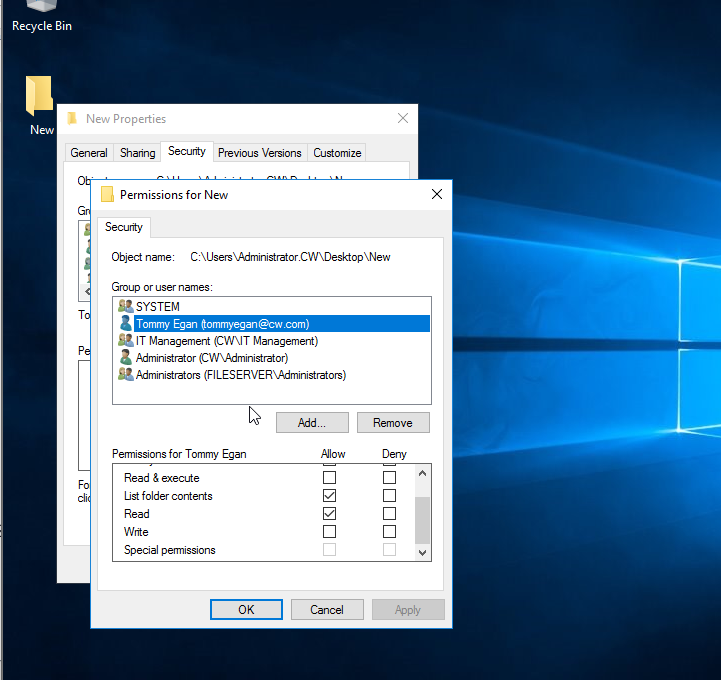
Task: Click folder icon in Permissions title bar
Action: click(107, 195)
